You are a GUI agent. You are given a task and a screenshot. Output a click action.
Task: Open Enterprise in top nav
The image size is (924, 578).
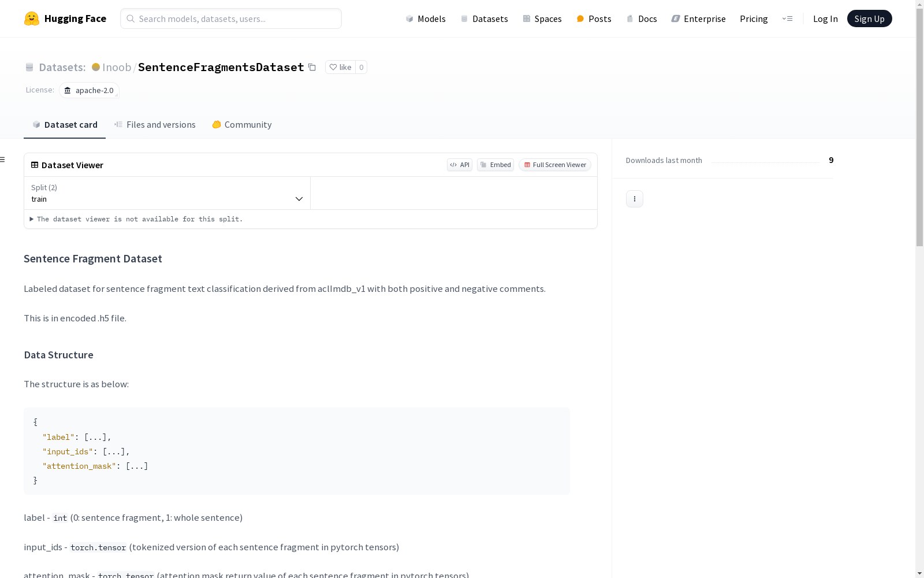coord(698,18)
